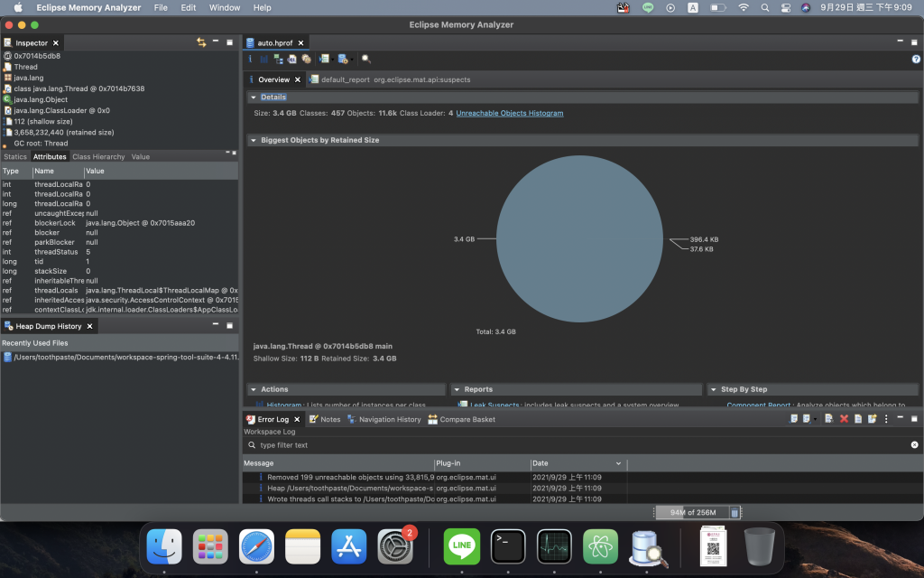Select the Value tab in Inspector
This screenshot has height=578, width=924.
pyautogui.click(x=140, y=157)
